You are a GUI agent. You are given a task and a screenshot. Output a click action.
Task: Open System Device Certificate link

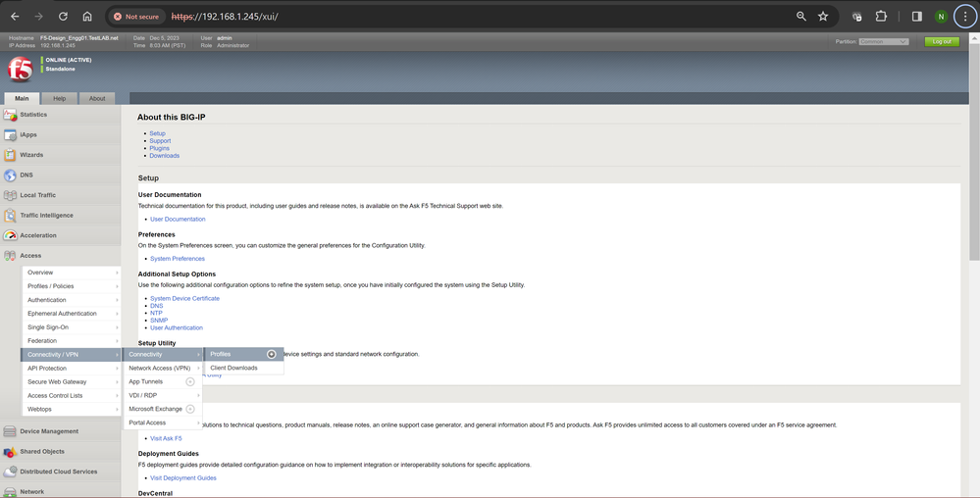185,299
